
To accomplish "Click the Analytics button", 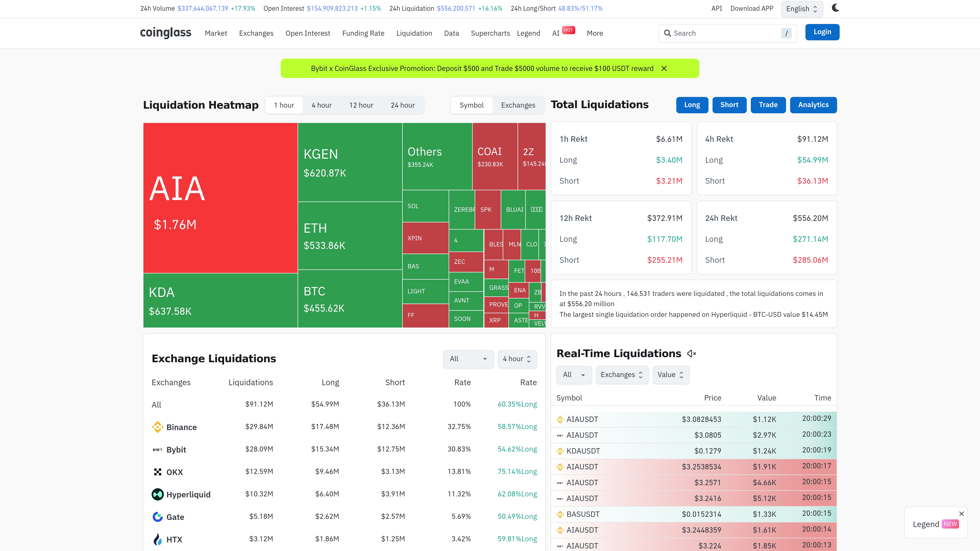I will tap(813, 105).
